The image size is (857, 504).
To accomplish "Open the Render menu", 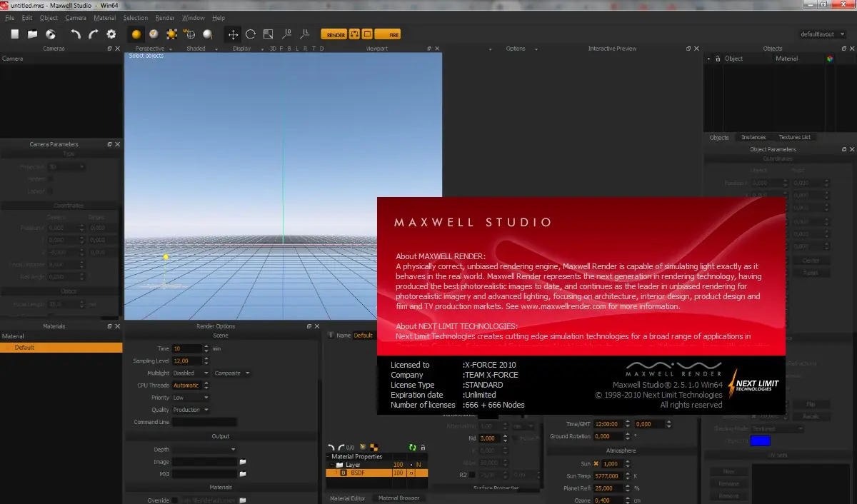I will (164, 18).
